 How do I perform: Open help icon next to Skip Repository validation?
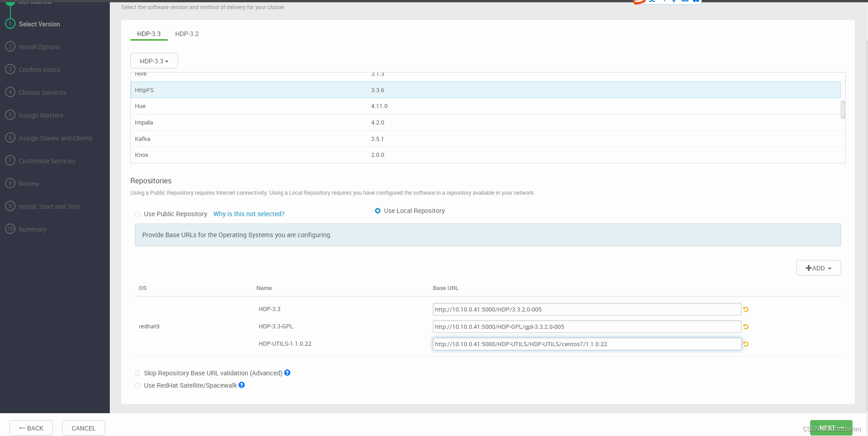288,373
